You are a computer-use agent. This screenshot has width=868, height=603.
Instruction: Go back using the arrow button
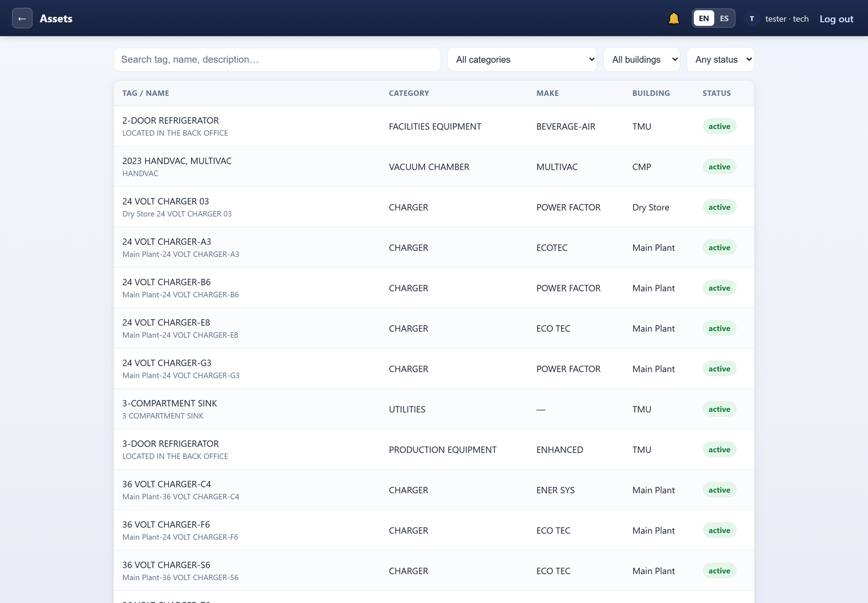tap(22, 18)
